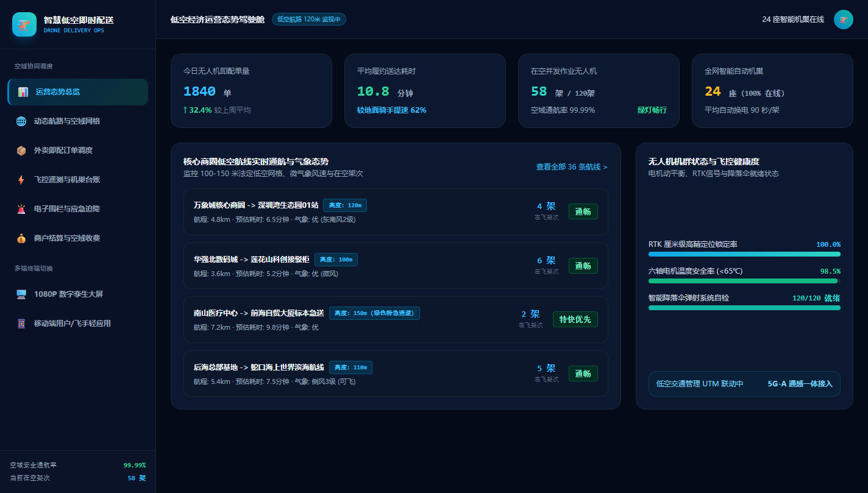Click the RTK 厘米级高精定位锁定率 progress bar
Image resolution: width=868 pixels, height=493 pixels.
tap(744, 254)
